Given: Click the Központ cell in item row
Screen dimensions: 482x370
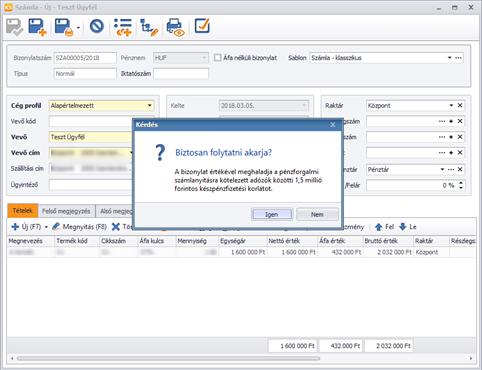Looking at the screenshot, I should coord(431,252).
